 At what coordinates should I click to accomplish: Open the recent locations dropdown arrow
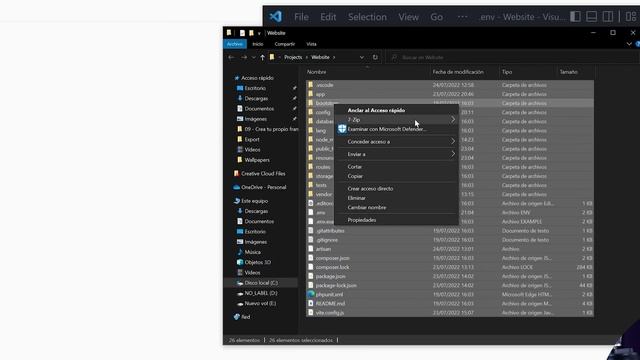253,58
